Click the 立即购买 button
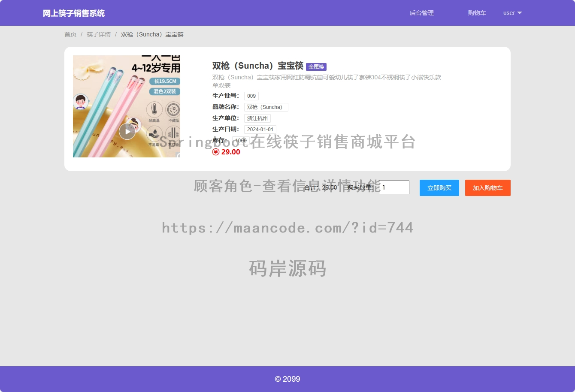The height and width of the screenshot is (392, 575). pos(439,188)
